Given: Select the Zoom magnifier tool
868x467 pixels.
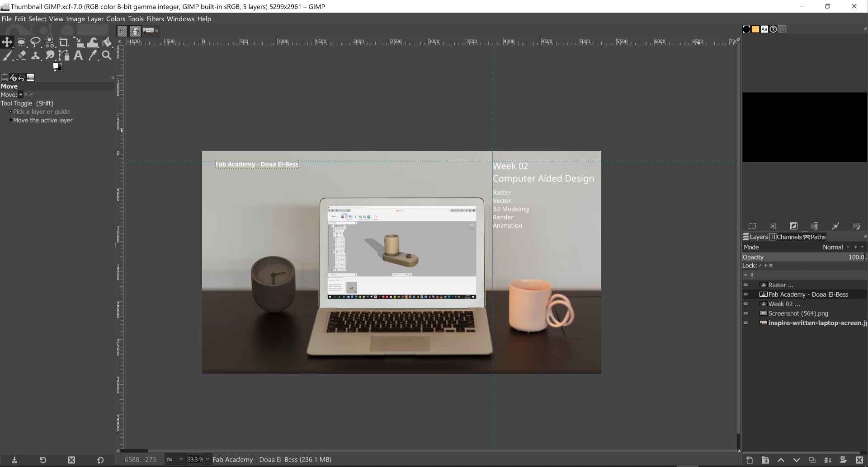Looking at the screenshot, I should (x=107, y=56).
